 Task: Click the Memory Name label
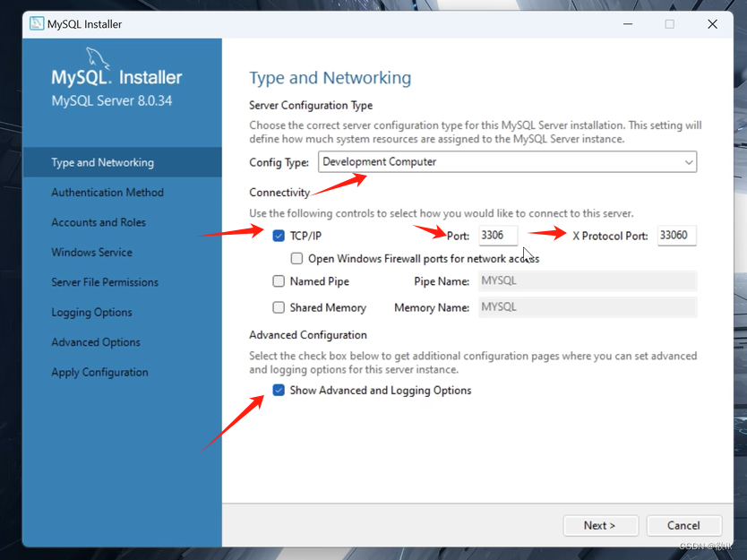(x=432, y=308)
